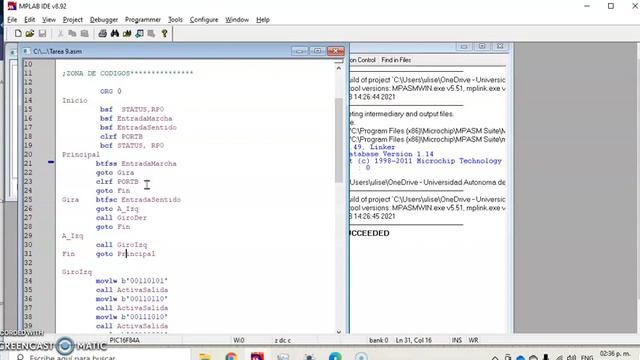
Task: Minimize the Tarea 9.asm editor window
Action: point(300,51)
